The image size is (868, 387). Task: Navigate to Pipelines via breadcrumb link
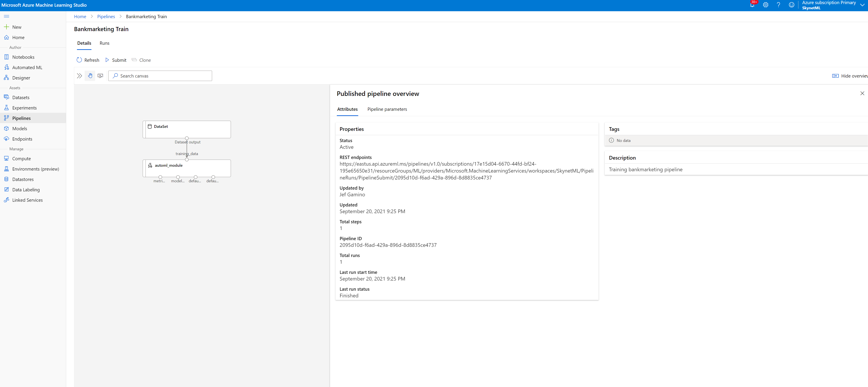point(106,16)
